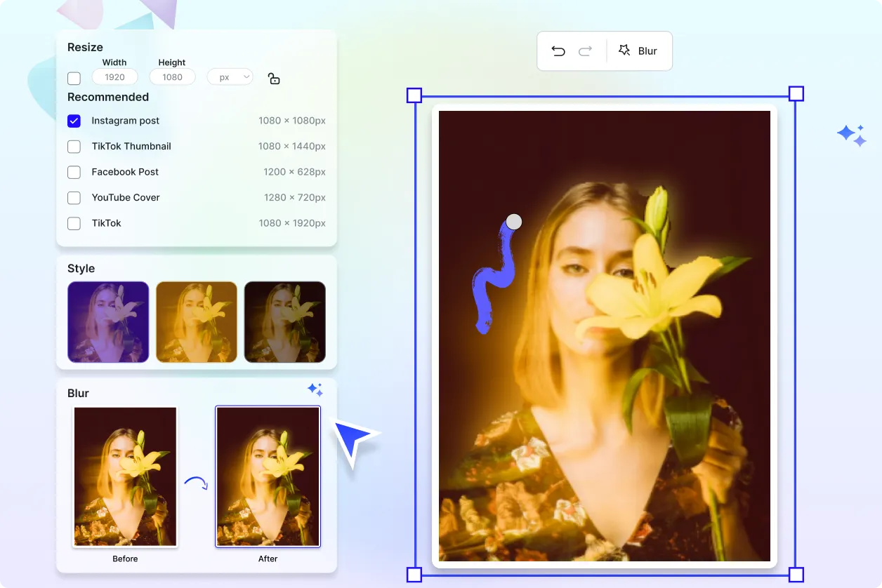Screen dimensions: 882x588
Task: Click the undo arrow icon
Action: (x=558, y=51)
